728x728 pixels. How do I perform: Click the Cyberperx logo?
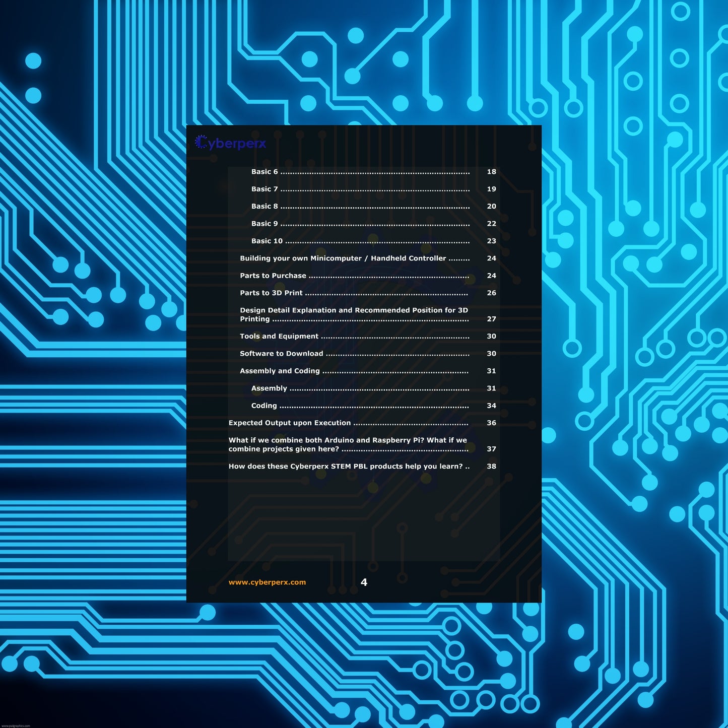coord(231,143)
